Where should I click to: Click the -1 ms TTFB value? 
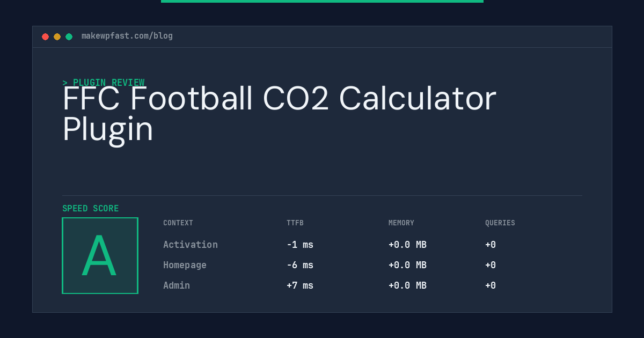point(300,245)
